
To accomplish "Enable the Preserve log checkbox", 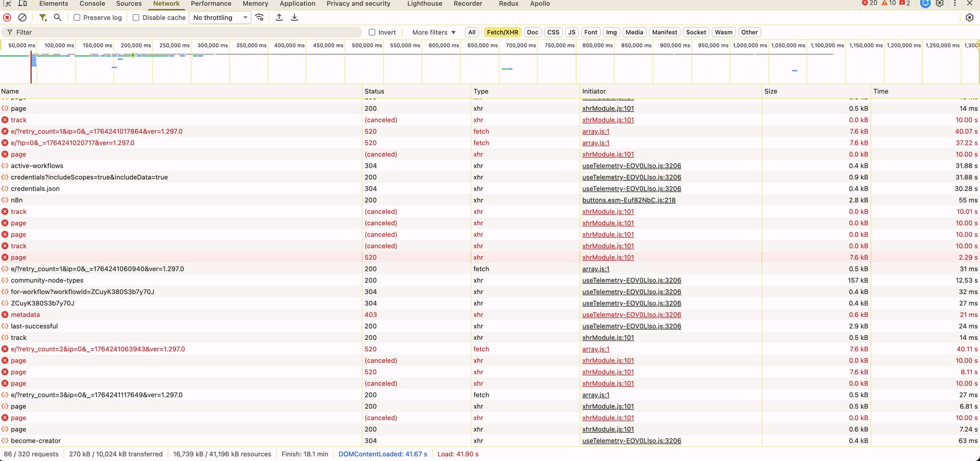I will click(x=77, y=17).
